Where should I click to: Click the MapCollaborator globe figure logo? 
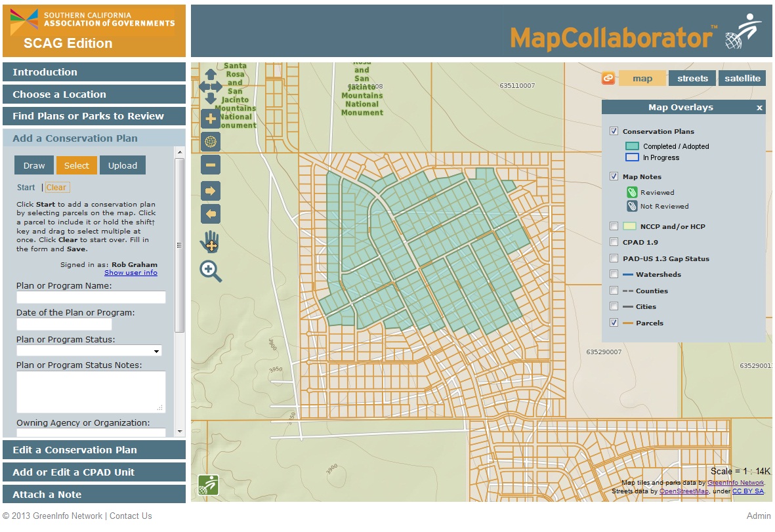(744, 31)
